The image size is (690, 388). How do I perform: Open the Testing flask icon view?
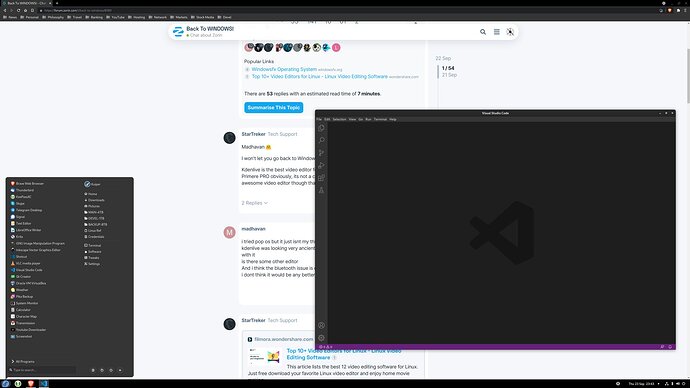tap(322, 190)
